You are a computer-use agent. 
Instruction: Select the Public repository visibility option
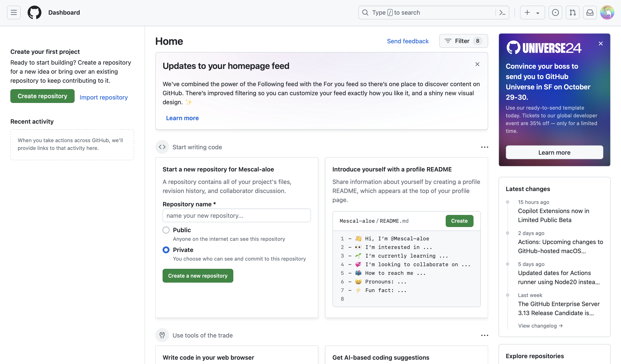pyautogui.click(x=166, y=230)
